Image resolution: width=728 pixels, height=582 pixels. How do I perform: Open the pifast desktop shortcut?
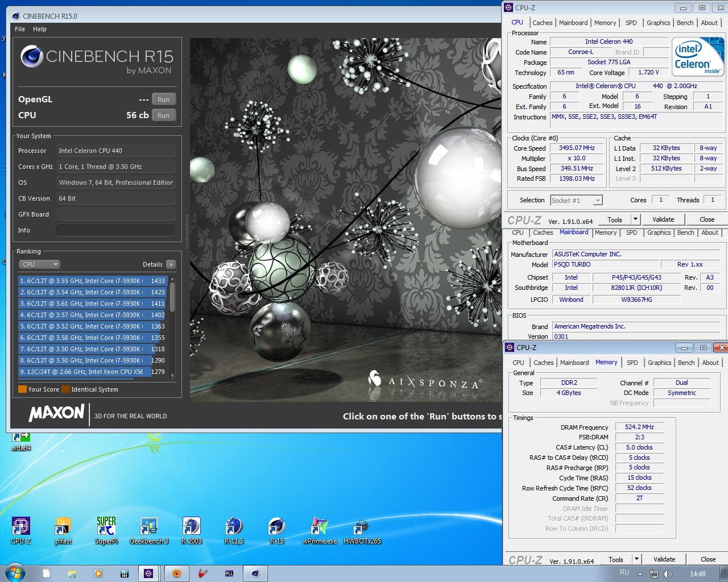(x=63, y=531)
